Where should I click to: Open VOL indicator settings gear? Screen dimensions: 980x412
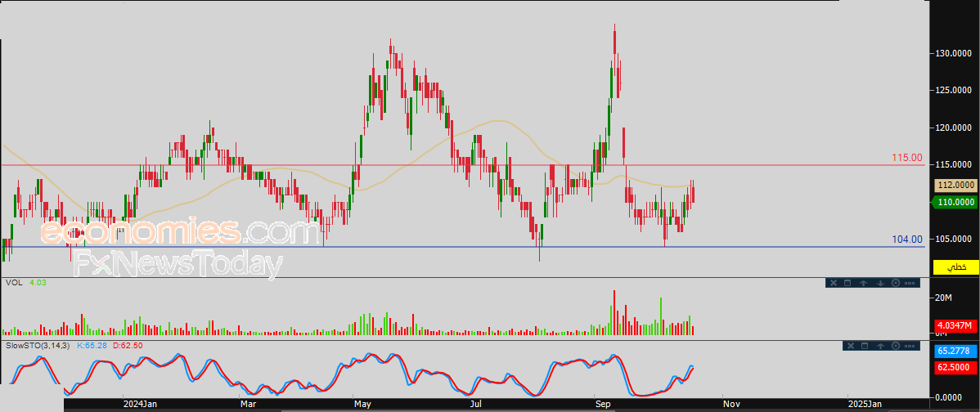[x=896, y=283]
